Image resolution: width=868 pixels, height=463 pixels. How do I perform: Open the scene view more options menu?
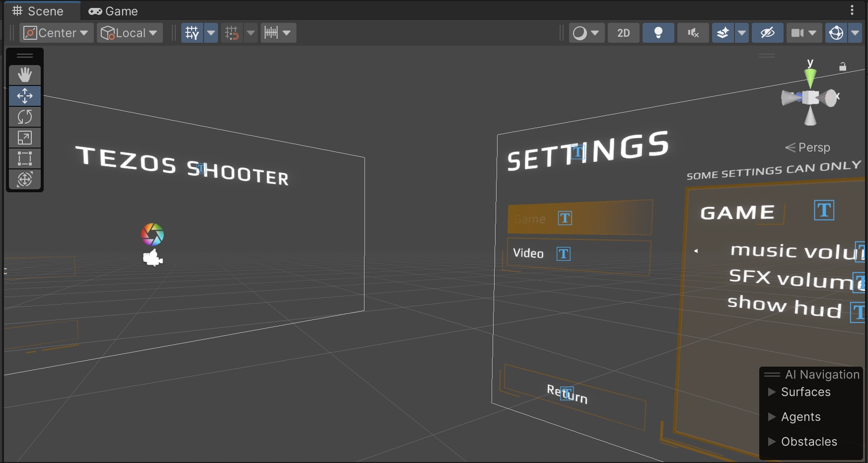pos(852,10)
